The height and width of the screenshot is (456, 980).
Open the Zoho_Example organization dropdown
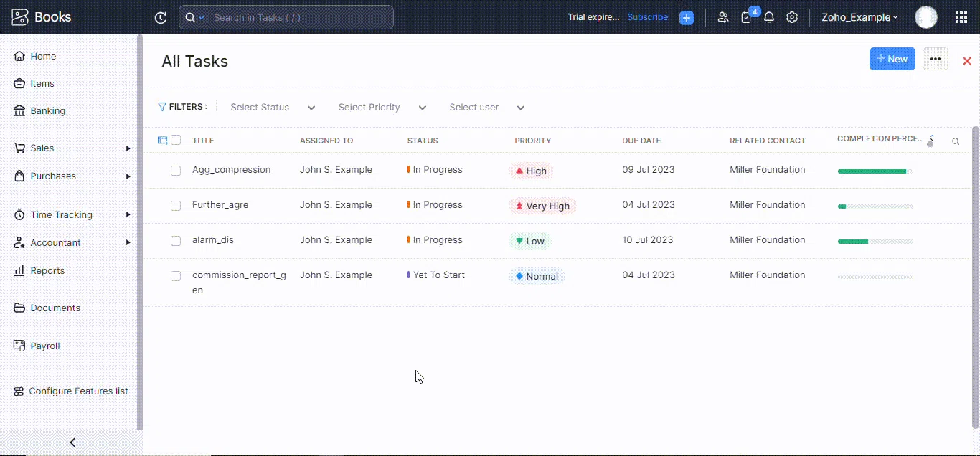[859, 18]
